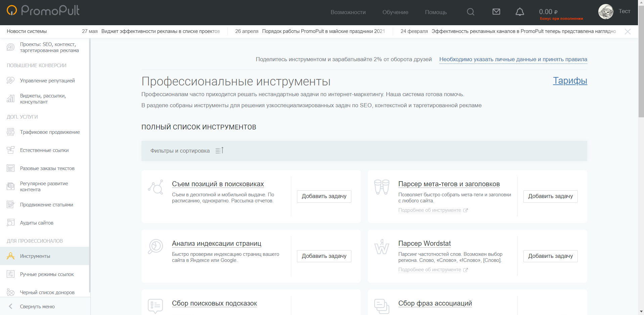
Task: Click the article promotion sidebar icon
Action: pos(11,205)
